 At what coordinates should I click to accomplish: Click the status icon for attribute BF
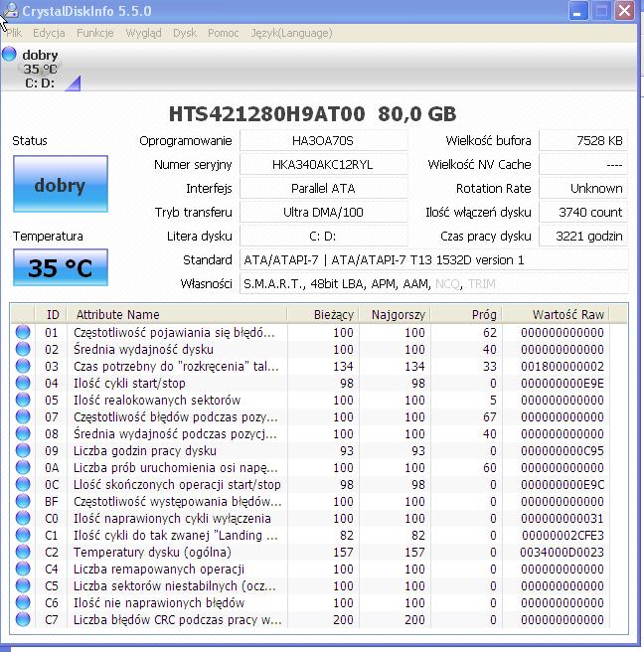tap(23, 501)
